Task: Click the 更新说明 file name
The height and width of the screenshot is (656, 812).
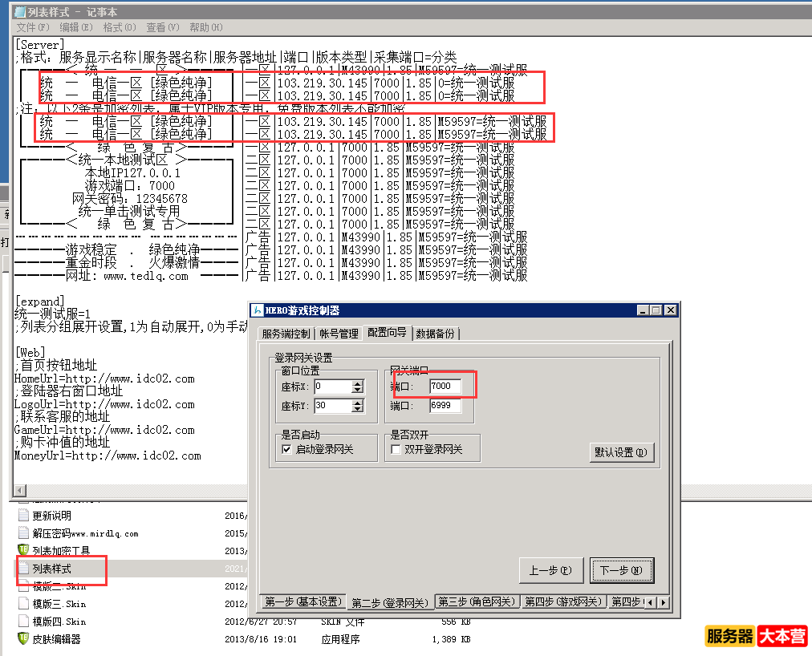Action: tap(52, 516)
